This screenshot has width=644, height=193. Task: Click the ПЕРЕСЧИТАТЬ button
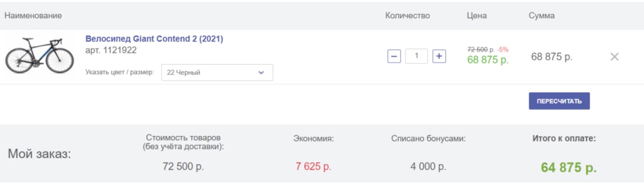tap(559, 101)
